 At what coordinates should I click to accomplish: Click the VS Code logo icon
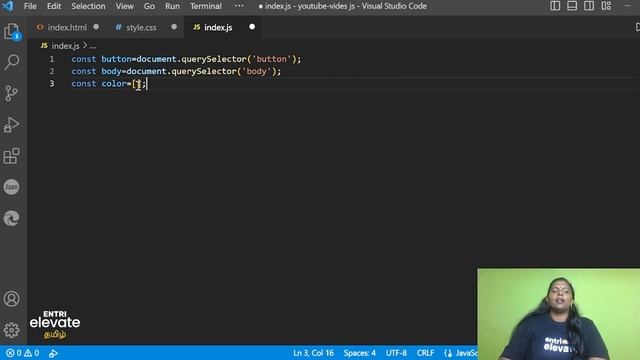[8, 6]
